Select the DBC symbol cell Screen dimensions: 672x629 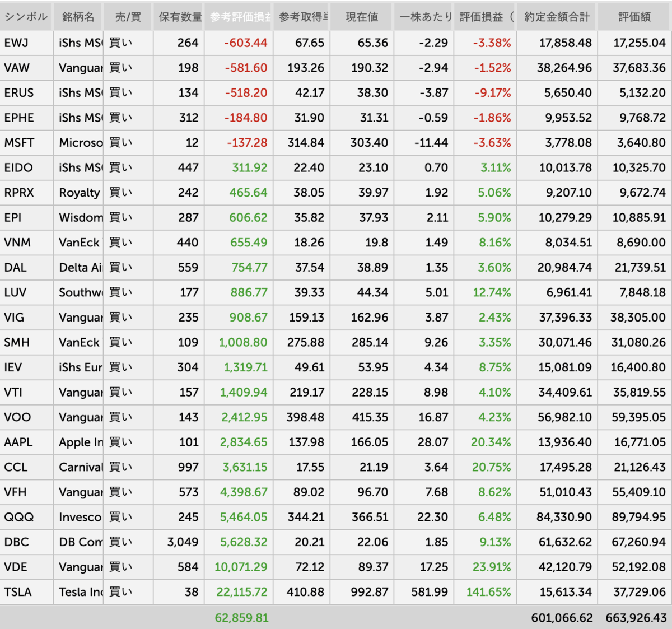click(x=26, y=542)
